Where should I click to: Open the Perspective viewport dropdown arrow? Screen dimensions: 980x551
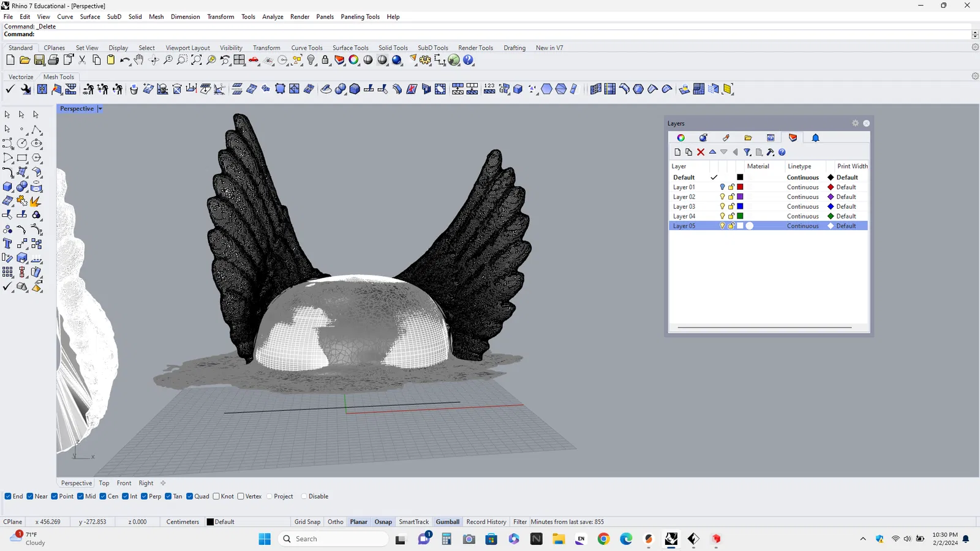pyautogui.click(x=100, y=109)
